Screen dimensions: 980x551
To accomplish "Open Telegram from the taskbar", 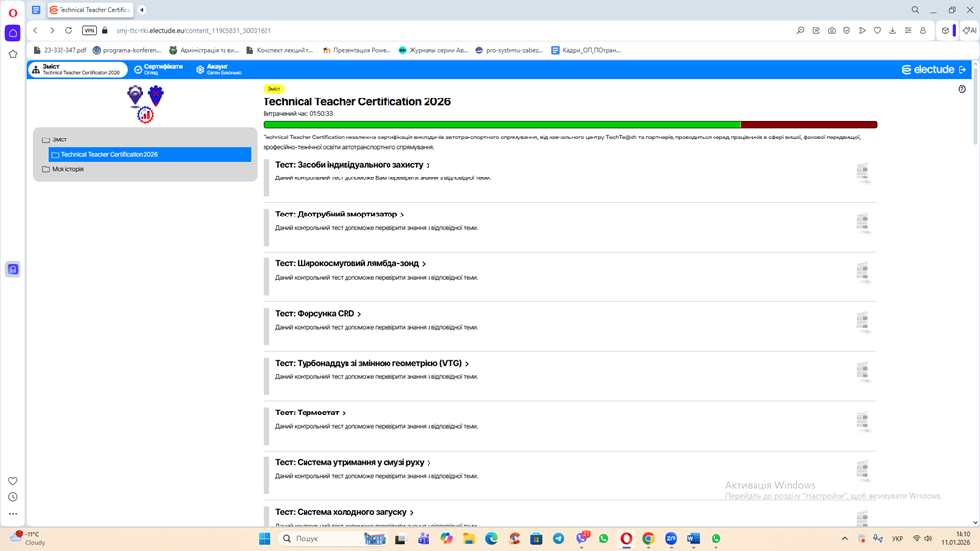I will click(558, 539).
